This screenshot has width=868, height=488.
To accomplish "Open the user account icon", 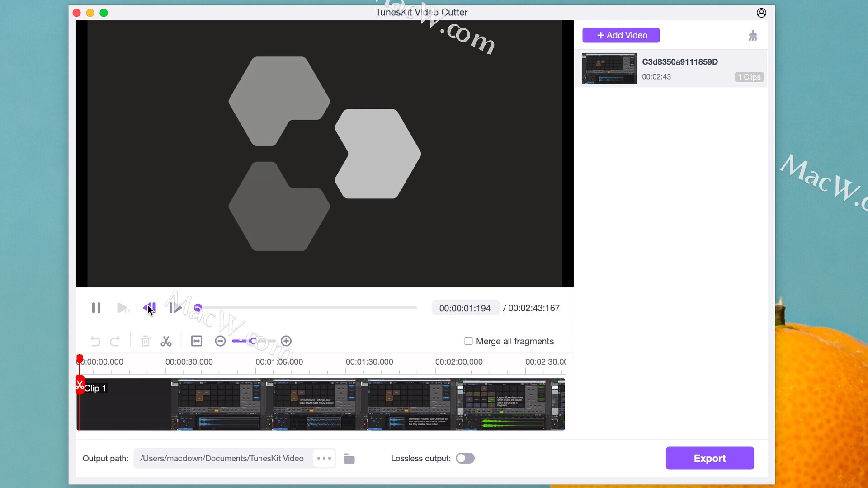I will (x=761, y=13).
